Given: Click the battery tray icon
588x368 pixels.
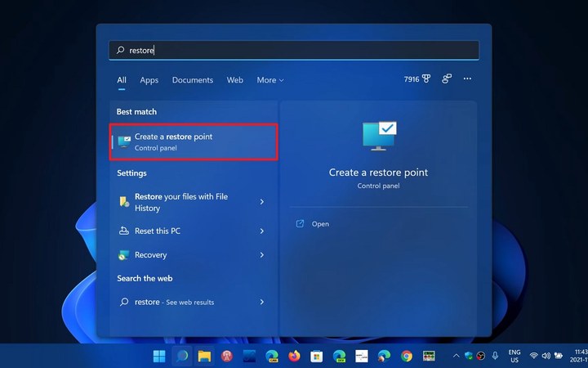Looking at the screenshot, I should click(x=559, y=356).
